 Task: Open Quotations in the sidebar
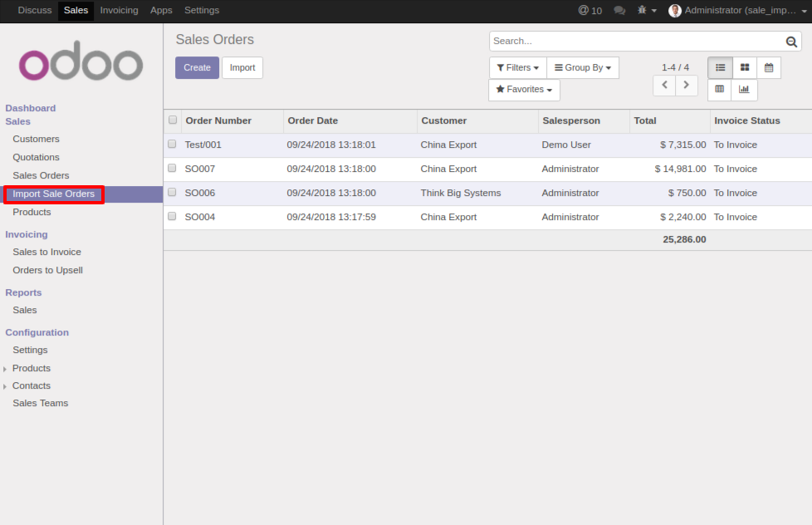coord(36,157)
